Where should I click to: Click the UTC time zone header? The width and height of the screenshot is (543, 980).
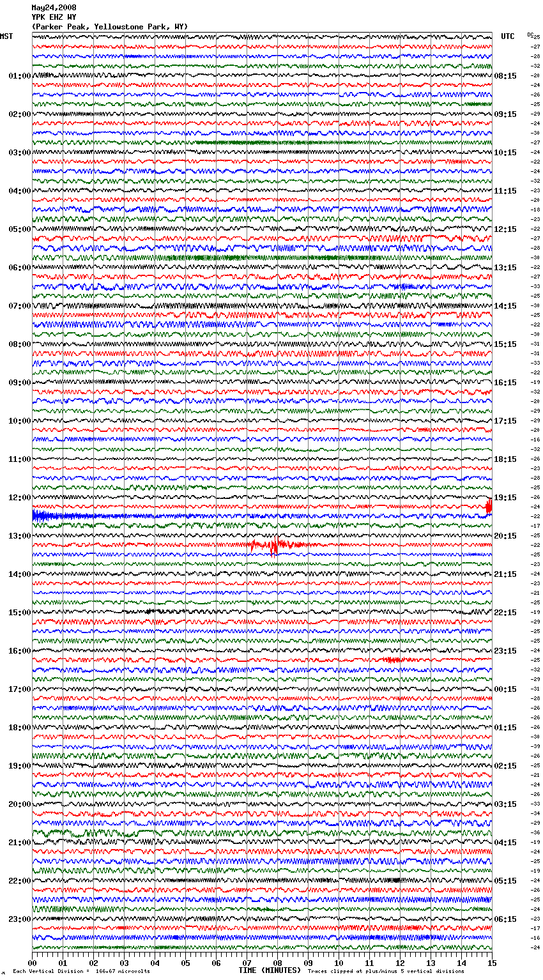507,36
